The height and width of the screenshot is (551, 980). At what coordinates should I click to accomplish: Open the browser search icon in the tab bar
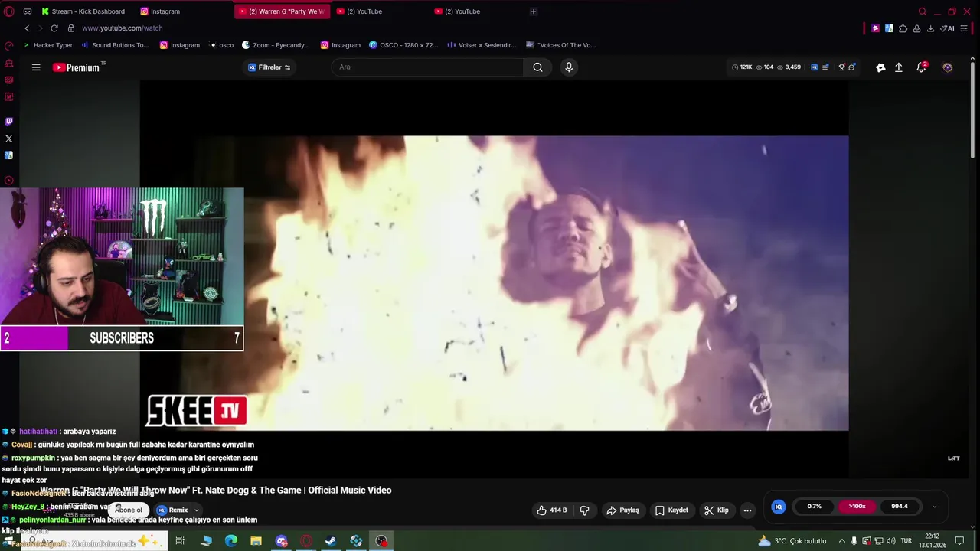tap(923, 11)
